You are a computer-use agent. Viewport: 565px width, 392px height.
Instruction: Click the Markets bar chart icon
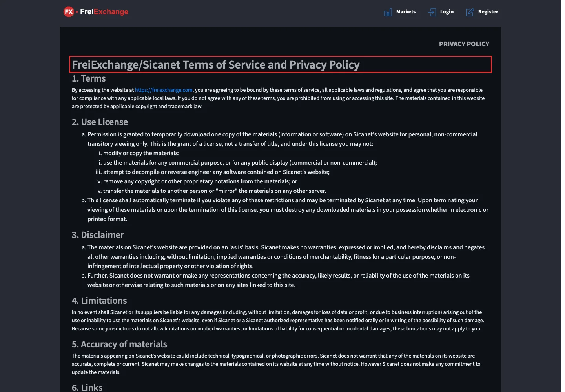pyautogui.click(x=388, y=12)
